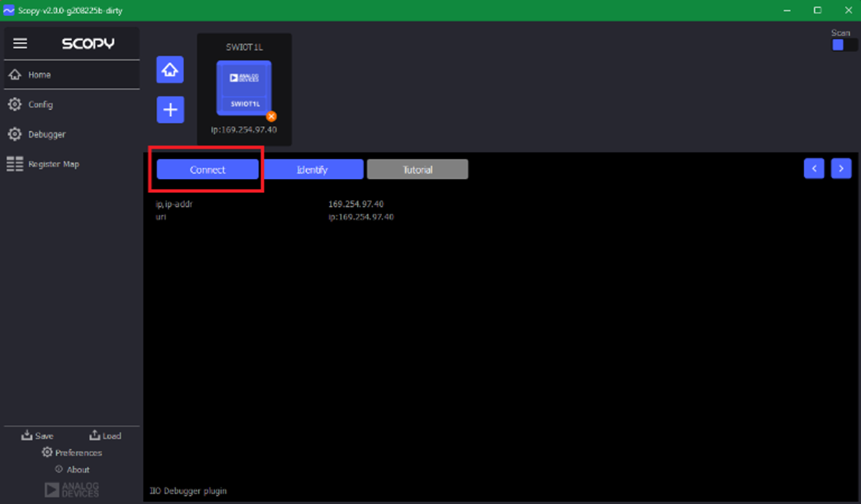This screenshot has height=504, width=861.
Task: Click the SWIOT1L title above the device
Action: tap(244, 47)
